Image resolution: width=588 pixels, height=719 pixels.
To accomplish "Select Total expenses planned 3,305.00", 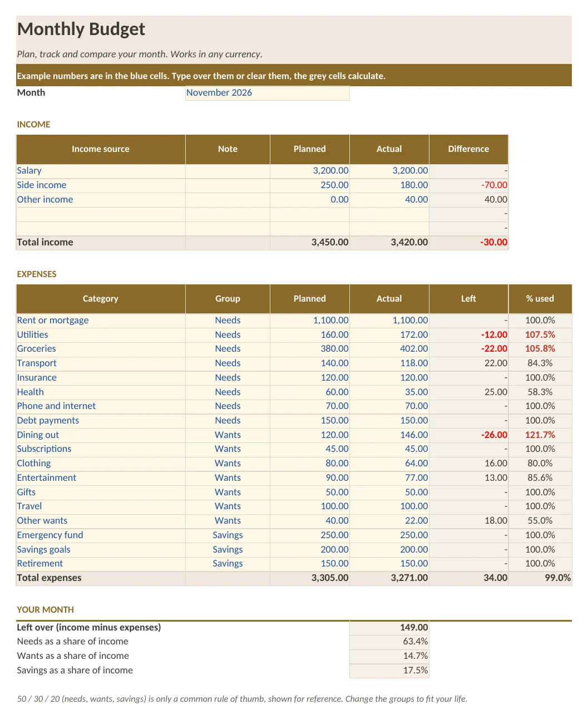I will tap(310, 578).
